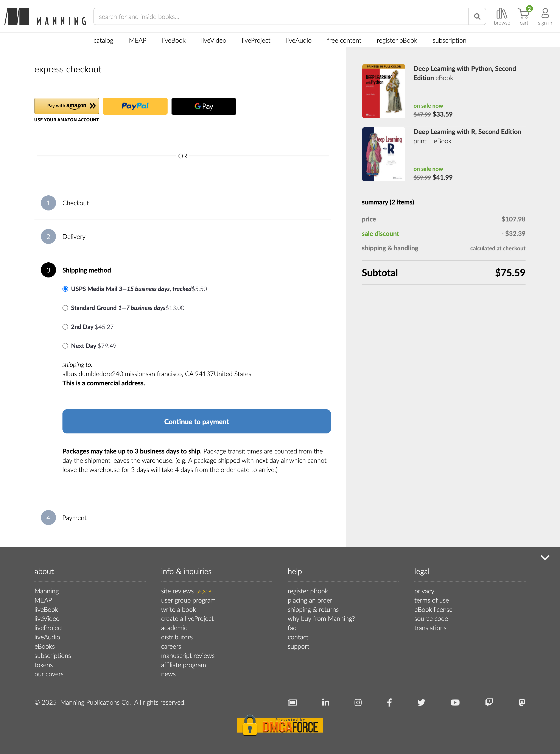Viewport: 560px width, 754px height.
Task: Click the search magnifier icon
Action: coord(477,16)
